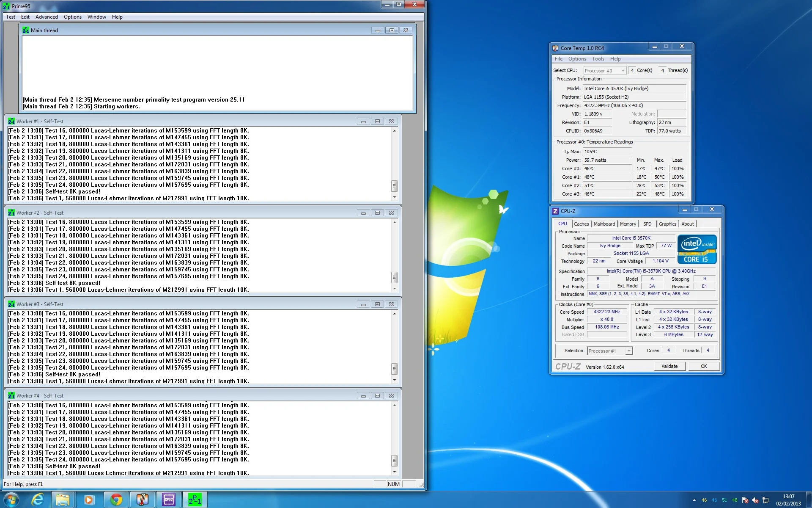This screenshot has height=508, width=812.
Task: Click CPU-Z title bar Z icon
Action: tap(555, 211)
